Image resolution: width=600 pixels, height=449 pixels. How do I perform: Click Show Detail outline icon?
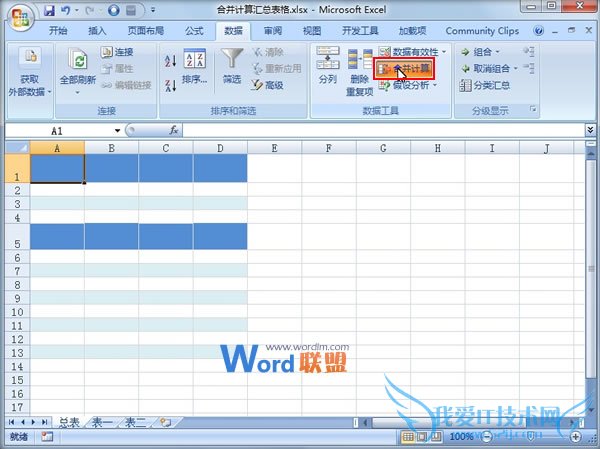click(529, 51)
